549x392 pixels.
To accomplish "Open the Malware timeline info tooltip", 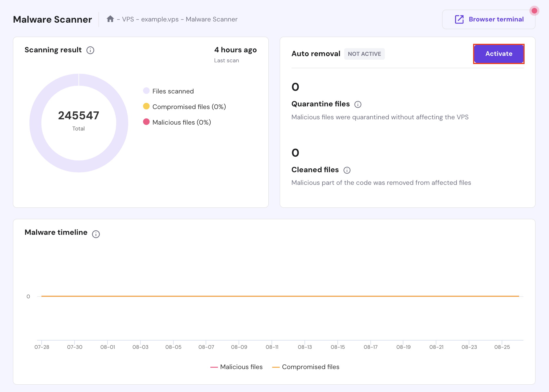I will (x=95, y=234).
